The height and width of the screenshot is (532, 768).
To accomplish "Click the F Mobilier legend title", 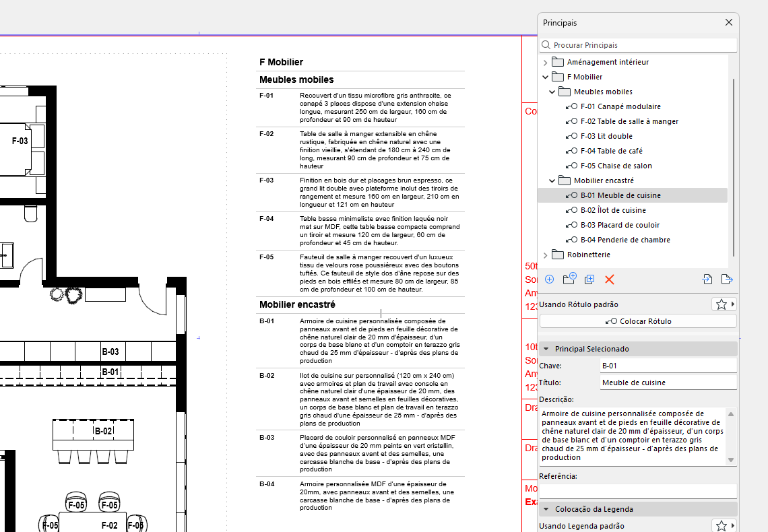I will pyautogui.click(x=281, y=62).
